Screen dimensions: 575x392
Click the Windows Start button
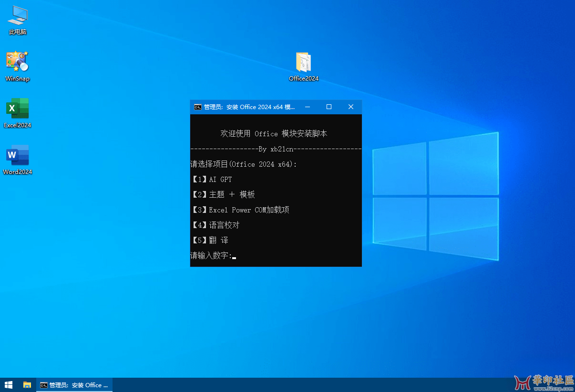pos(9,384)
